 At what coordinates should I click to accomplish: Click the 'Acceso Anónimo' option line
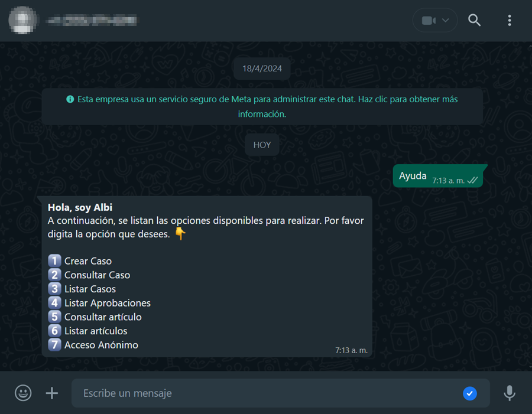(93, 345)
